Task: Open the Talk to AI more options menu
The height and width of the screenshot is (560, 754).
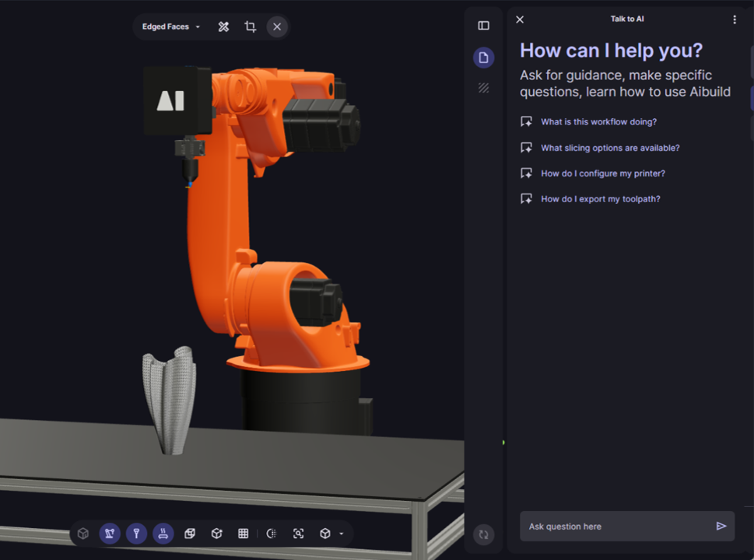Action: point(735,19)
